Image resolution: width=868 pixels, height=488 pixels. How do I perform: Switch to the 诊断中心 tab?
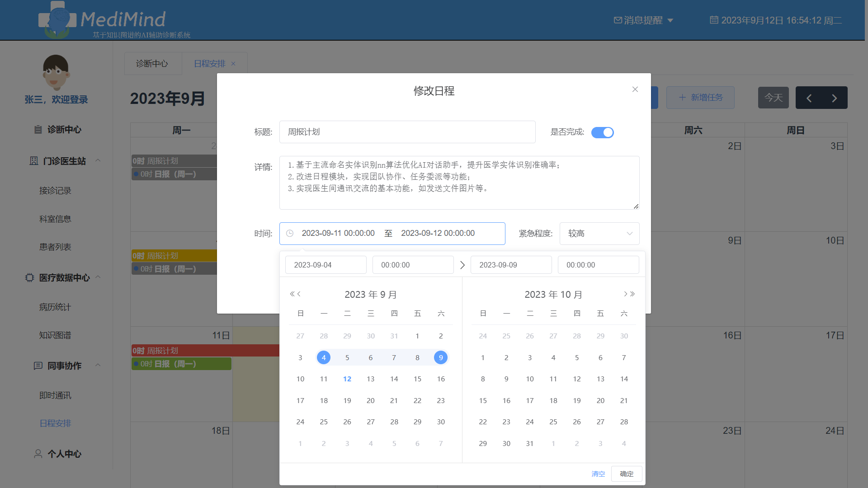152,64
